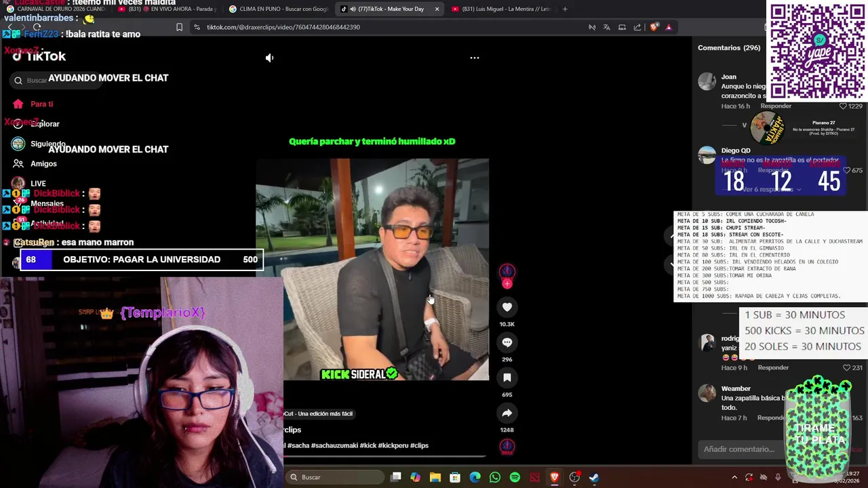
Task: Unmute the video with the speaker icon
Action: coord(269,58)
